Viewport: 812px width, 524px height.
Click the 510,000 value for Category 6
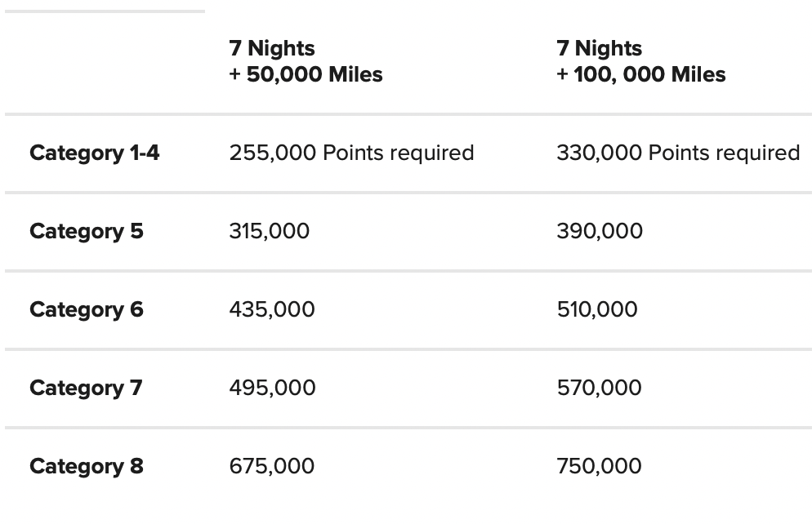coord(597,310)
